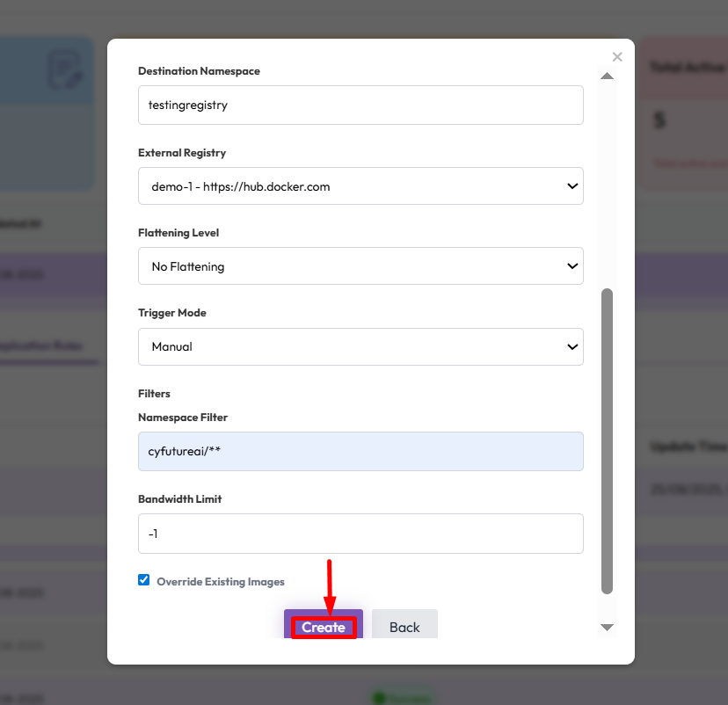Click the scroll-up arrow in the dialog
This screenshot has width=728, height=705.
coord(606,76)
